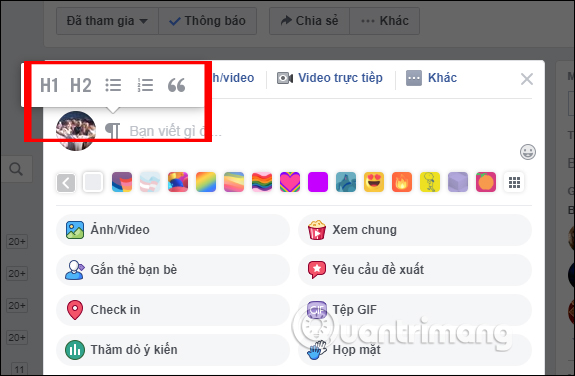Open all backgrounds grid
The image size is (575, 376).
pyautogui.click(x=514, y=182)
